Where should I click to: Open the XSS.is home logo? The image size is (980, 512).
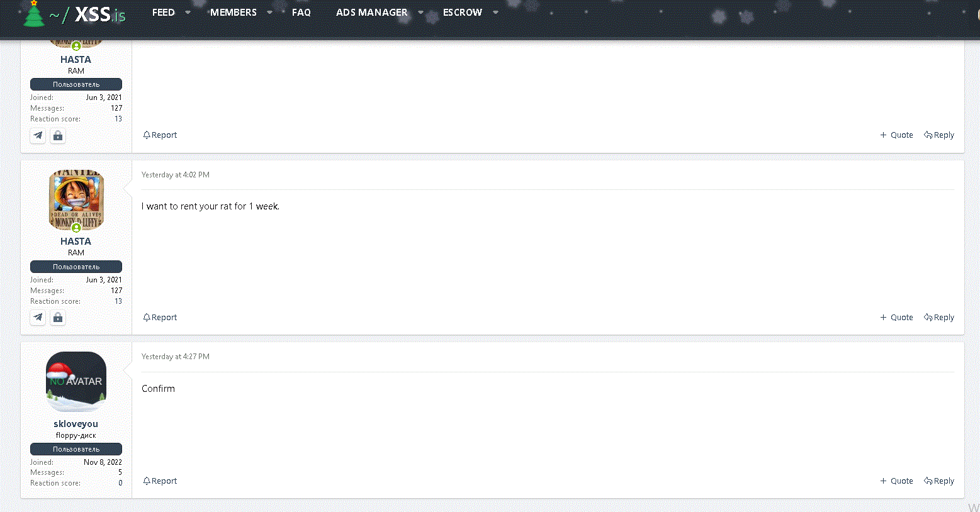point(74,14)
